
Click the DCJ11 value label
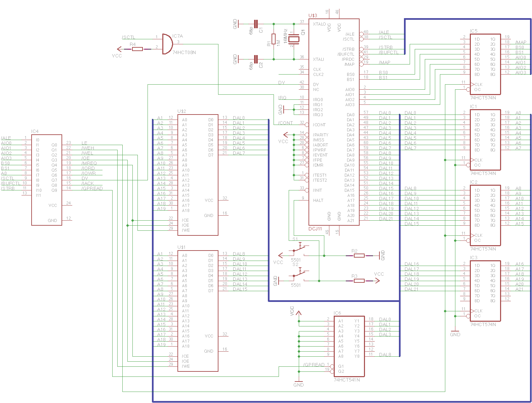(x=315, y=229)
